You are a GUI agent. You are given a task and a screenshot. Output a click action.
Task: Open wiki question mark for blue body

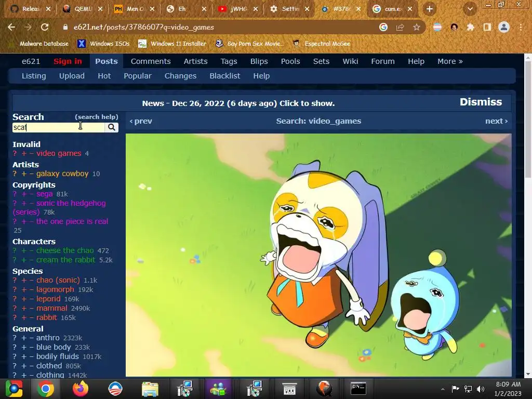coord(15,348)
